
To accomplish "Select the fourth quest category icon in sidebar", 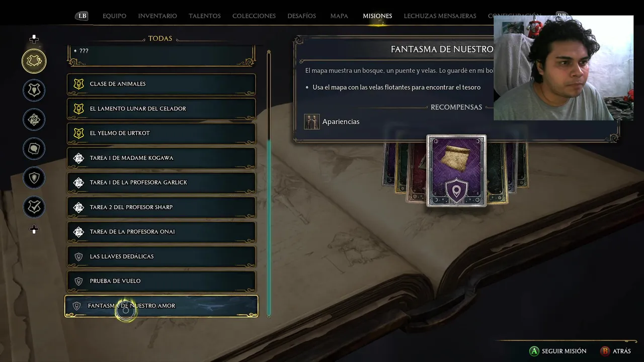I will 34,149.
